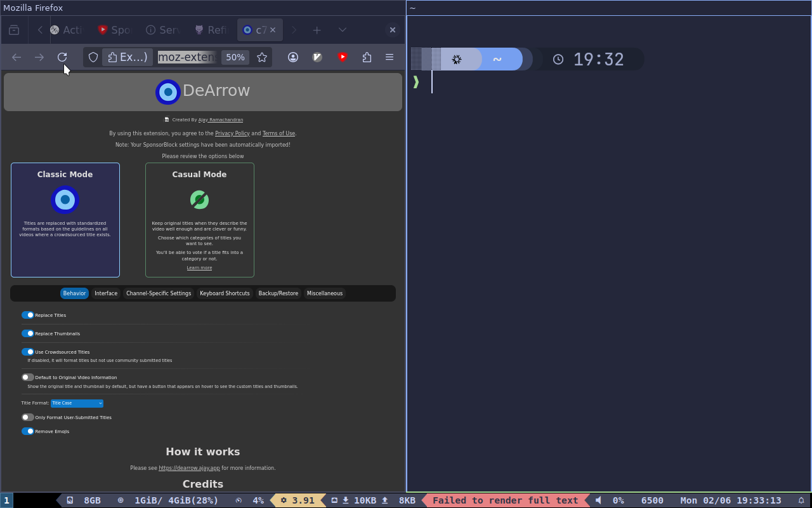
Task: Open the Privacy Policy link
Action: pyautogui.click(x=232, y=133)
